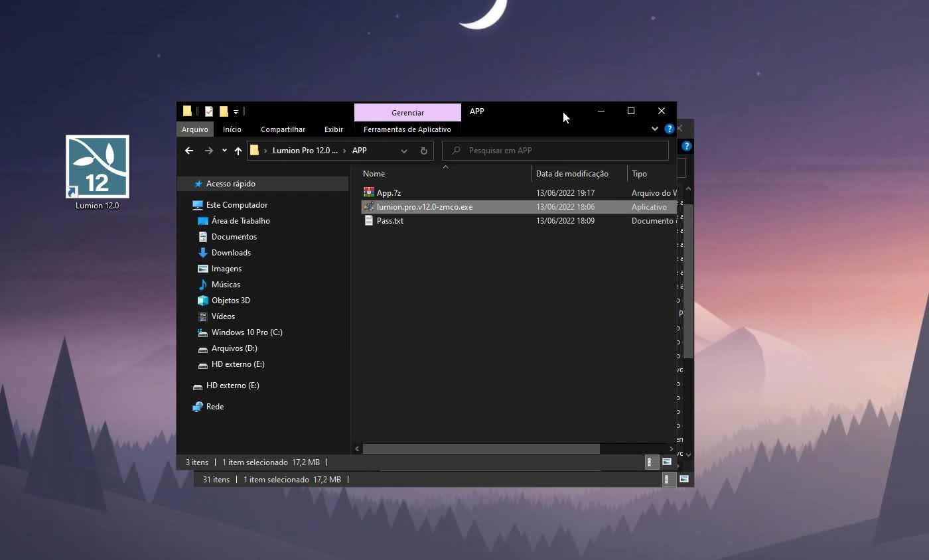Go up one folder level
The height and width of the screenshot is (560, 929).
(x=238, y=151)
